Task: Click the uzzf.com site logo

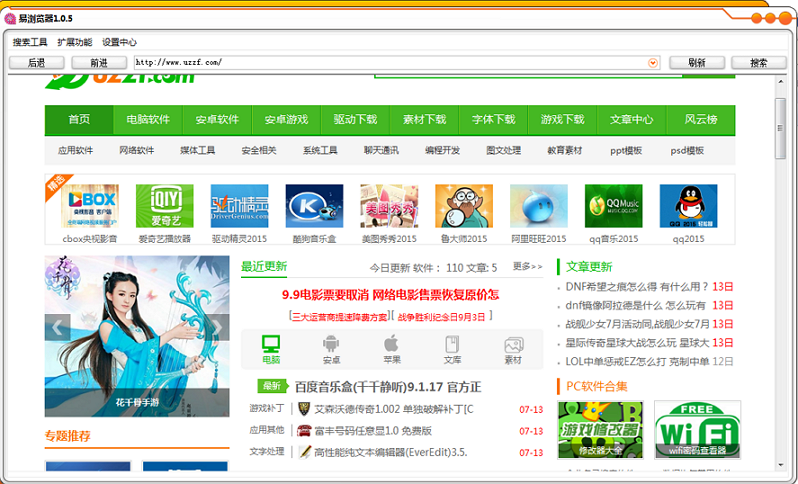Action: click(x=120, y=80)
